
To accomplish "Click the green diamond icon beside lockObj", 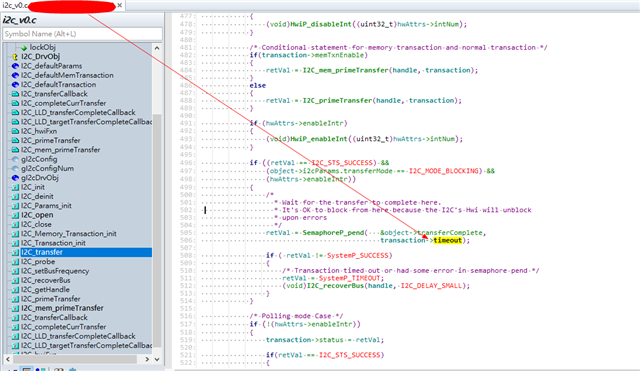I will pos(24,48).
